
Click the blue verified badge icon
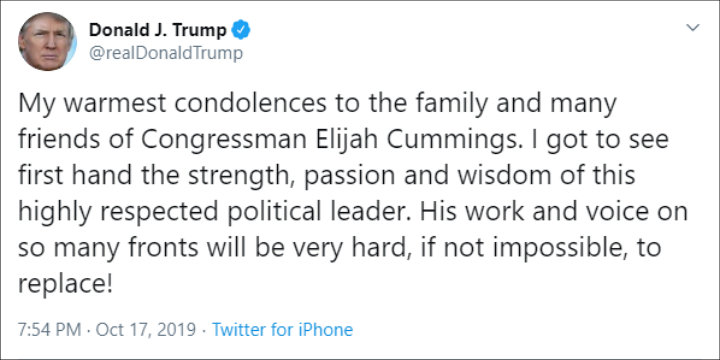coord(241,30)
